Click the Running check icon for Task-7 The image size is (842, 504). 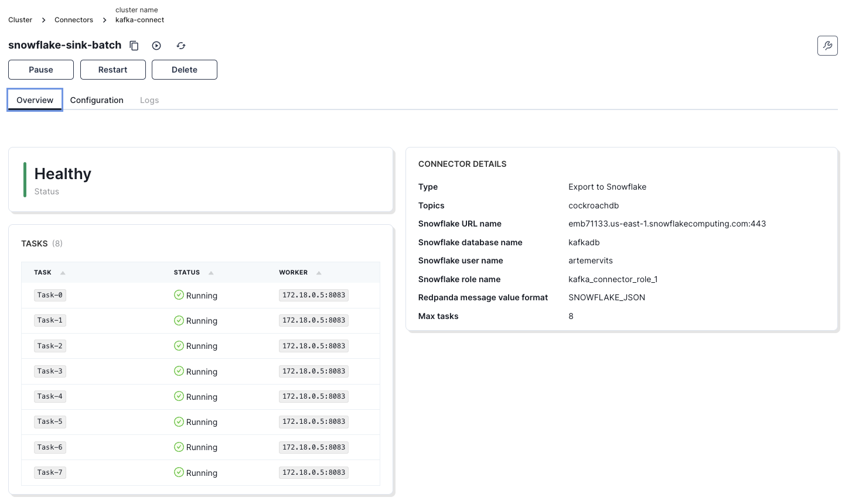[179, 472]
